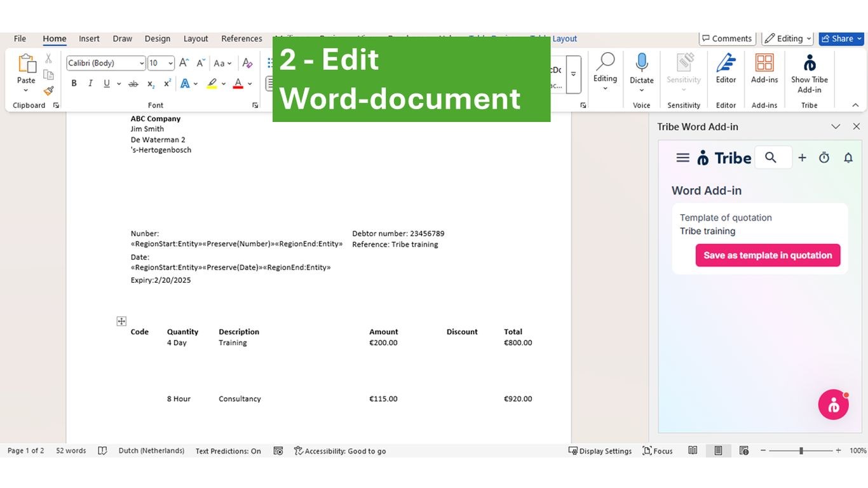Open Font dialog launcher
Image resolution: width=868 pixels, height=488 pixels.
[255, 105]
